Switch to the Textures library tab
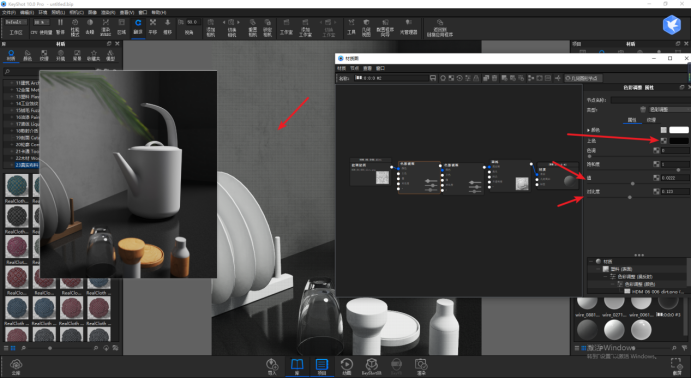The width and height of the screenshot is (692, 378). (44, 55)
